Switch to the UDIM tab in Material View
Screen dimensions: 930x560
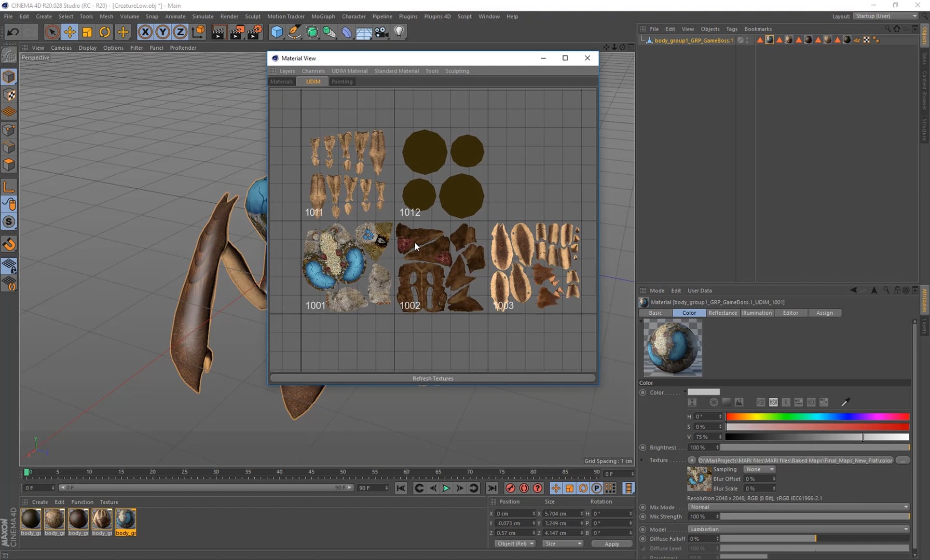[313, 81]
